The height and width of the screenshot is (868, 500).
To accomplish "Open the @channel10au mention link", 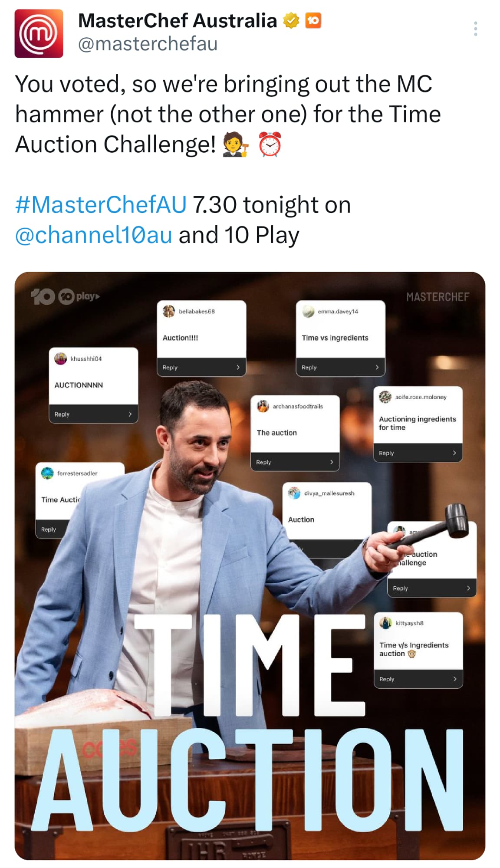I will pos(93,235).
